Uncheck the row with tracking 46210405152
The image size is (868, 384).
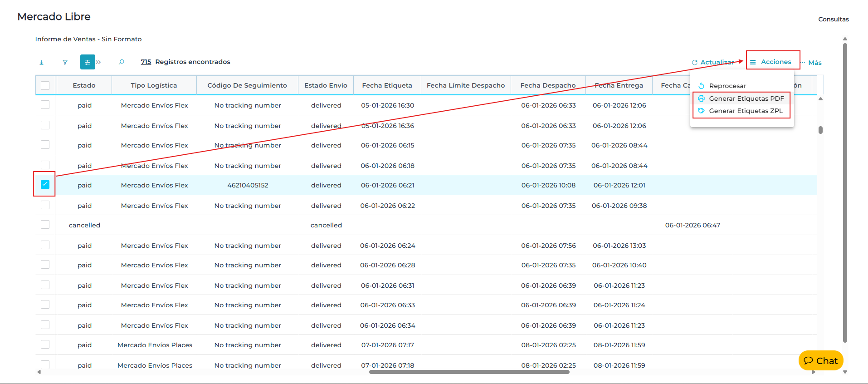click(x=45, y=184)
